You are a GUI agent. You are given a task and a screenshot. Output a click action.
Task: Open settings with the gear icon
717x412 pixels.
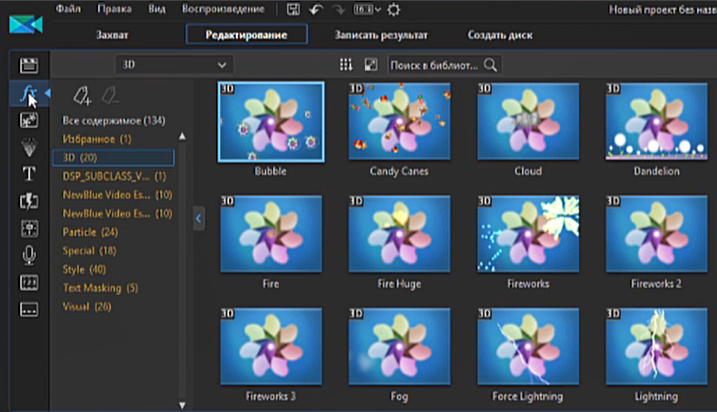coord(393,9)
